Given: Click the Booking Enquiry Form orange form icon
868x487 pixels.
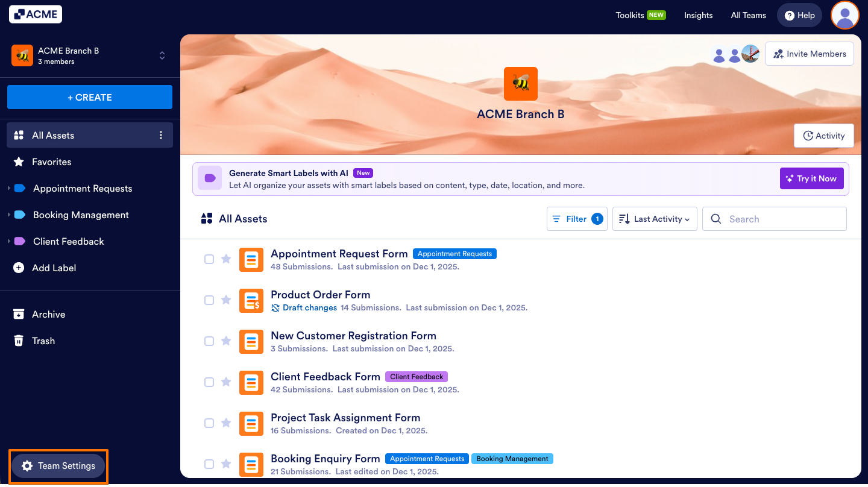Looking at the screenshot, I should click(251, 465).
